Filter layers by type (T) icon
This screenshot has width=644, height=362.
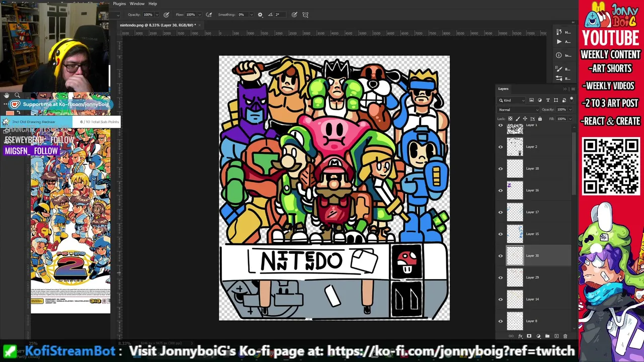coord(548,100)
